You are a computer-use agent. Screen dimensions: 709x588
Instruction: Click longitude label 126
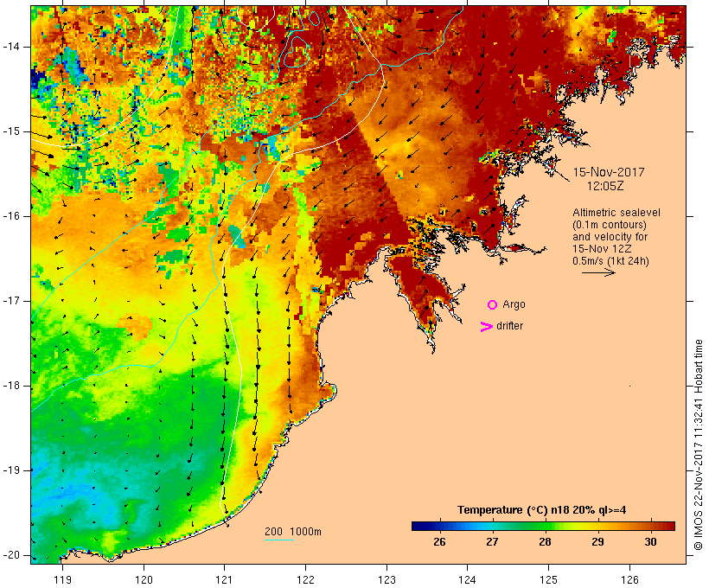pyautogui.click(x=629, y=579)
